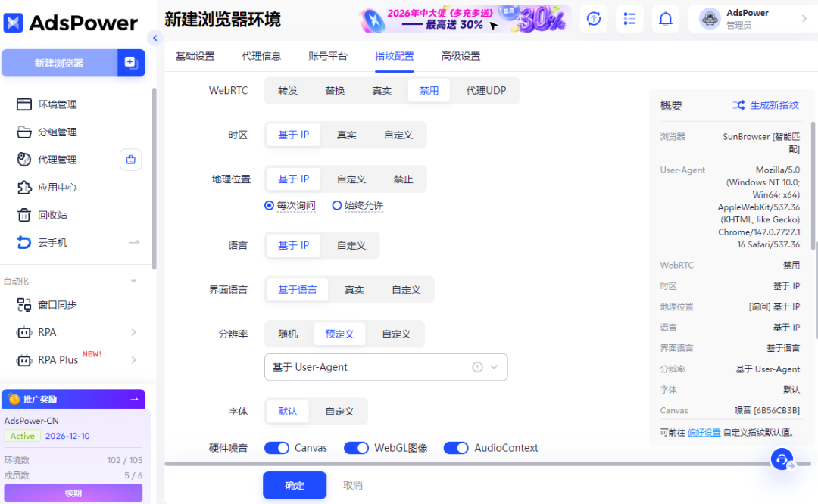The image size is (818, 504).
Task: Set 分辨率 to 随机
Action: [288, 334]
